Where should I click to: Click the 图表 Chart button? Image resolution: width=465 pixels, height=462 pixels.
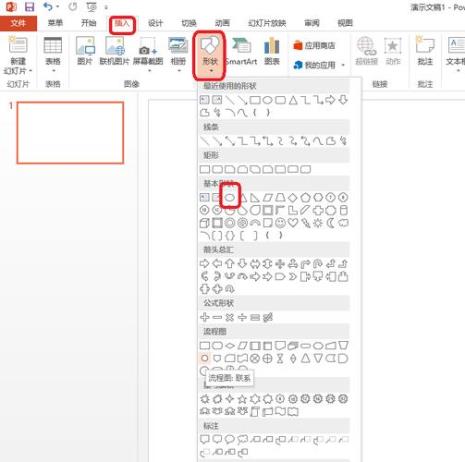272,51
